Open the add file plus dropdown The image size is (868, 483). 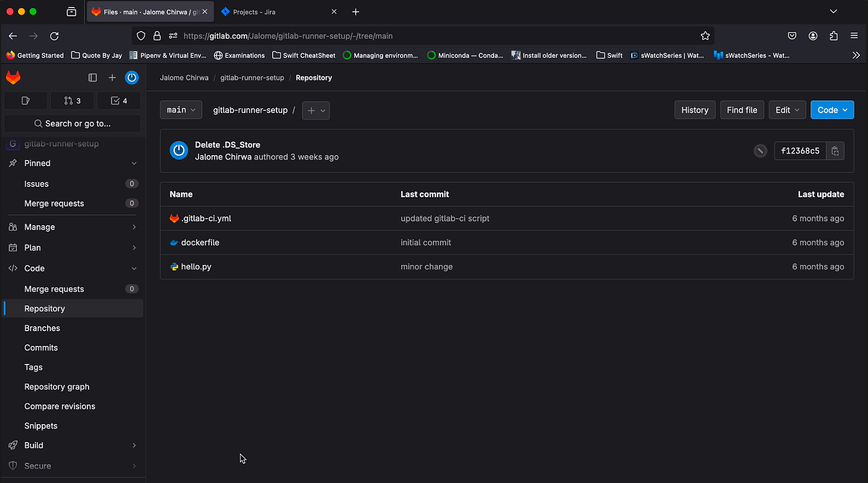(x=316, y=110)
